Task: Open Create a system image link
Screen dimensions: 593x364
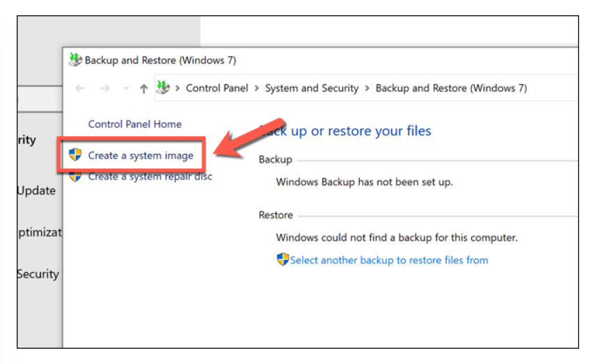Action: (x=141, y=155)
